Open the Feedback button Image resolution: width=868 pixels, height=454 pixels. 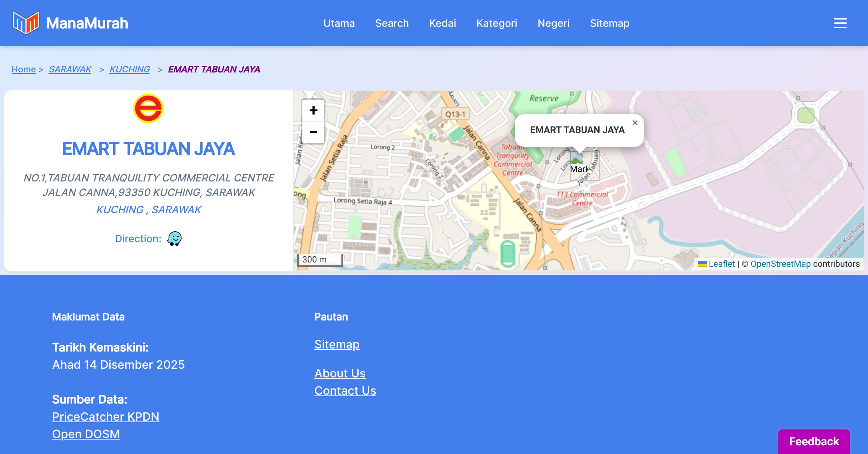[814, 441]
